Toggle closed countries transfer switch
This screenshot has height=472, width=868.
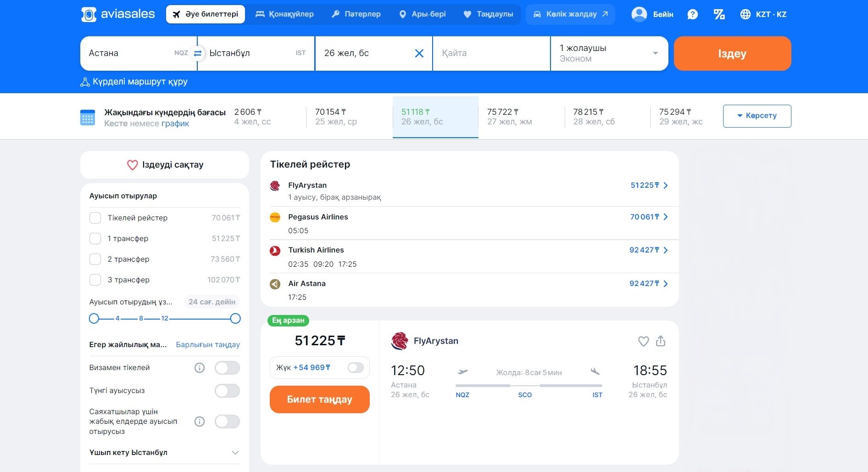click(x=227, y=421)
